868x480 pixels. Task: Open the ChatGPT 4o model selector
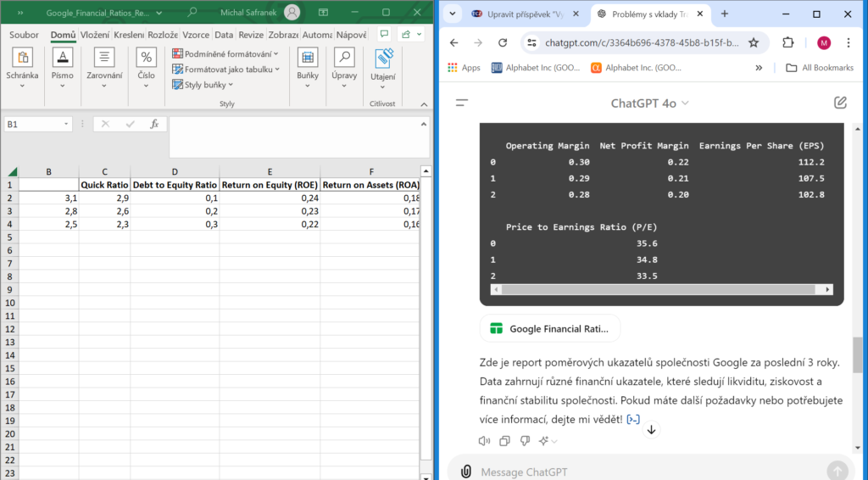click(x=650, y=103)
